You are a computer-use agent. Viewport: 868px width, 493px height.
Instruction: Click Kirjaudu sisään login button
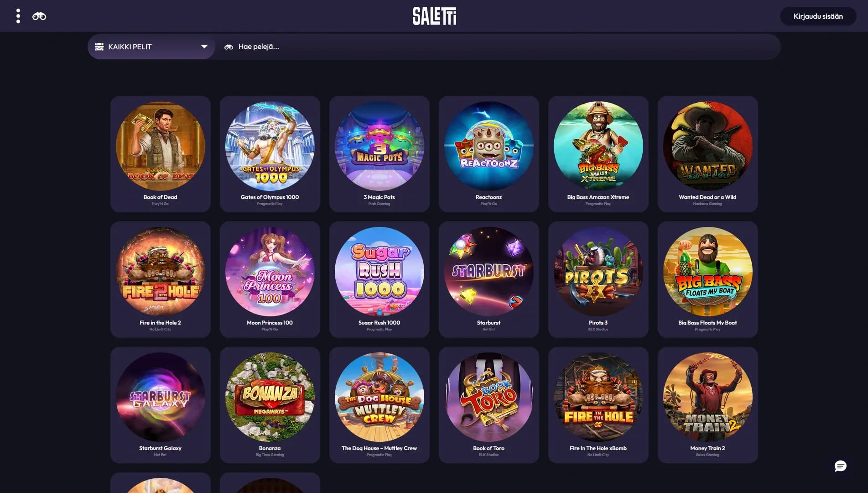818,16
